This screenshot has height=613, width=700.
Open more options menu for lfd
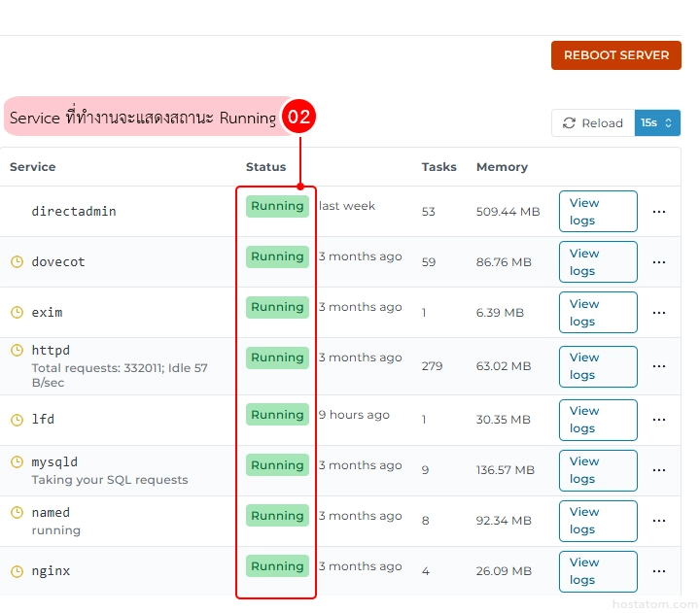659,420
